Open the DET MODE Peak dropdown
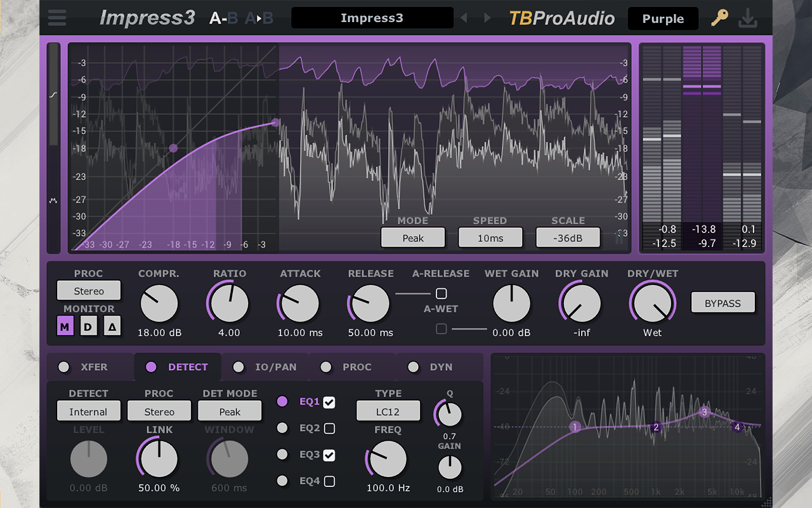 click(x=230, y=411)
